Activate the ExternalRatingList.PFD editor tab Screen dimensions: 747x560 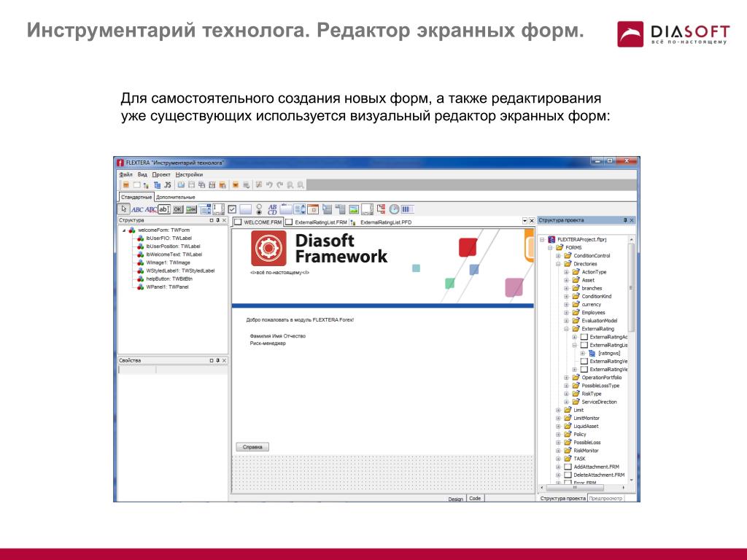pyautogui.click(x=381, y=222)
